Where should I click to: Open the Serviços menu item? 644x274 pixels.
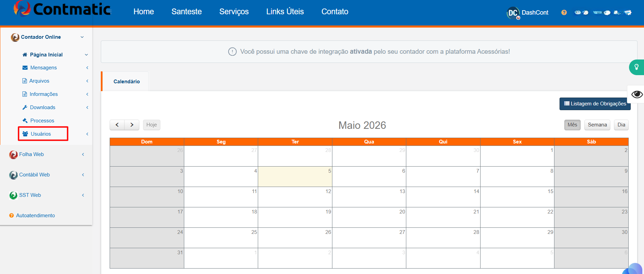(234, 12)
